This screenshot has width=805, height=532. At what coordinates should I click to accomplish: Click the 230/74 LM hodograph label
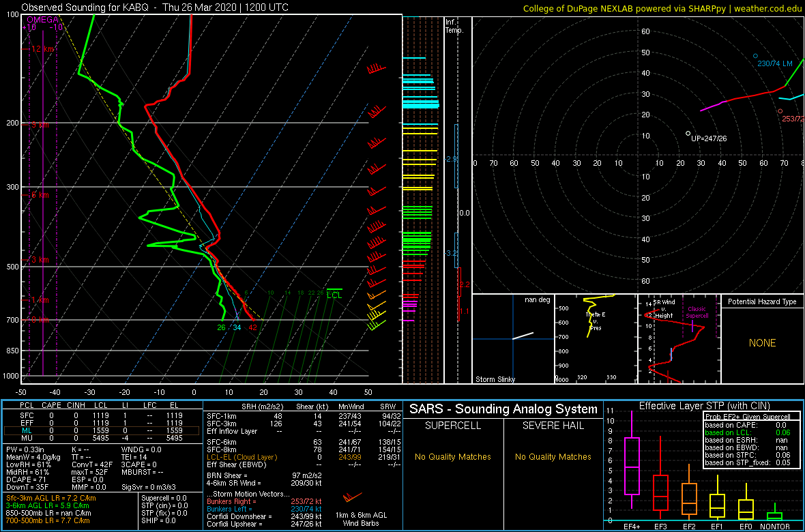click(x=775, y=63)
